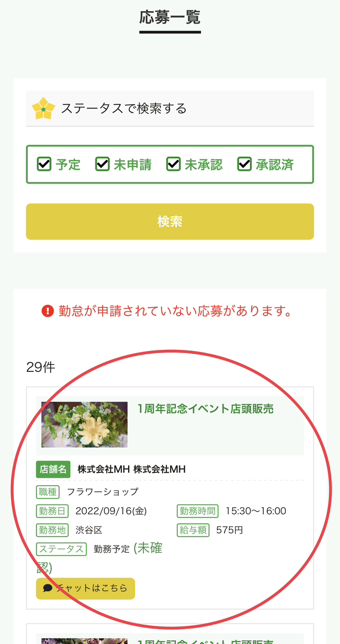Click the 応募一覧 page heading
Image resolution: width=340 pixels, height=644 pixels.
pyautogui.click(x=170, y=17)
